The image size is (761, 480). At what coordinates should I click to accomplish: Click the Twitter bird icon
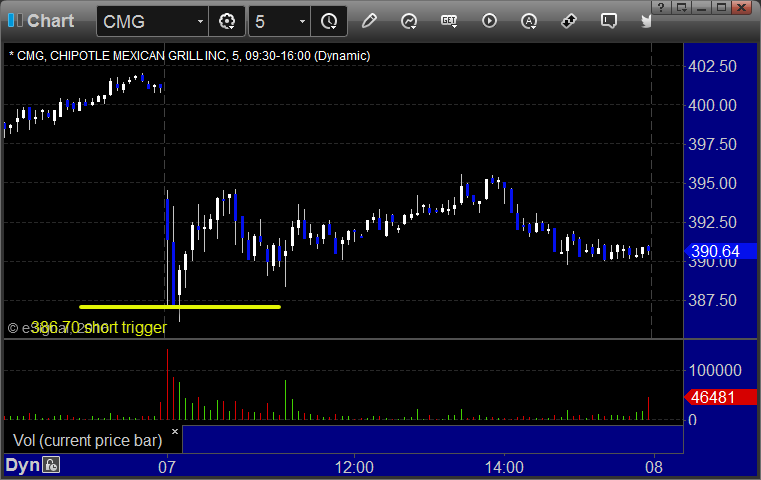646,21
